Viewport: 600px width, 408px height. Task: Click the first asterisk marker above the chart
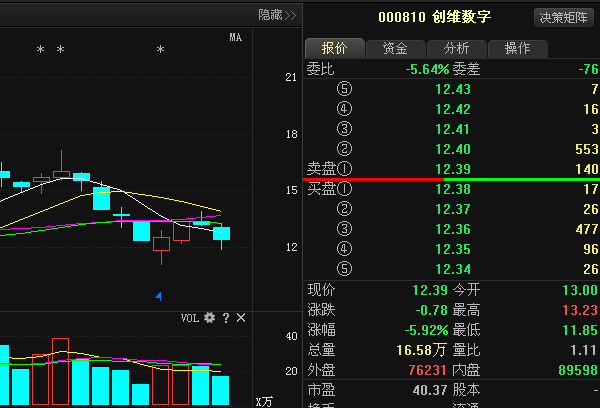(x=41, y=49)
